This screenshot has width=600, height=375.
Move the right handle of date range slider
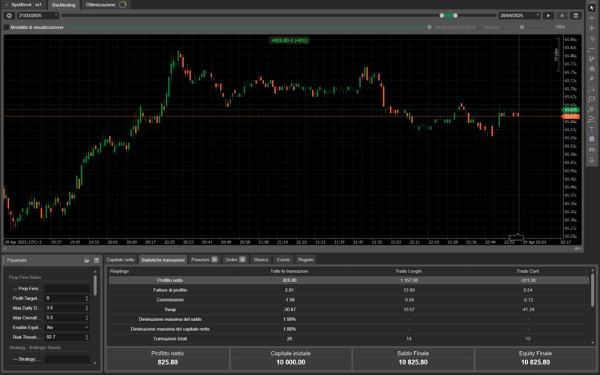tap(455, 16)
